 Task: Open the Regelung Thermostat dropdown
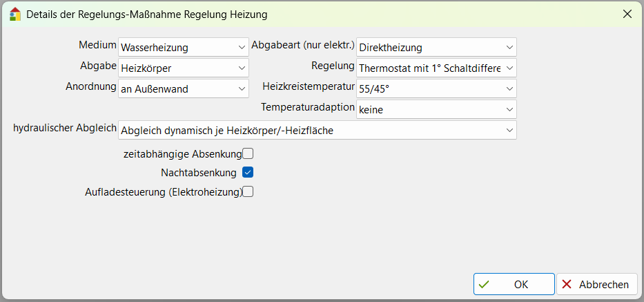point(436,68)
